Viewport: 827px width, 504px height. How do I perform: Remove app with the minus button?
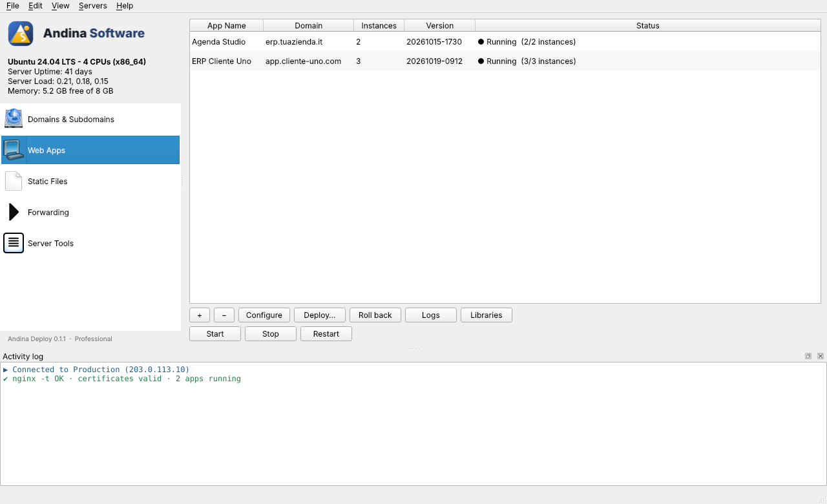pyautogui.click(x=224, y=315)
